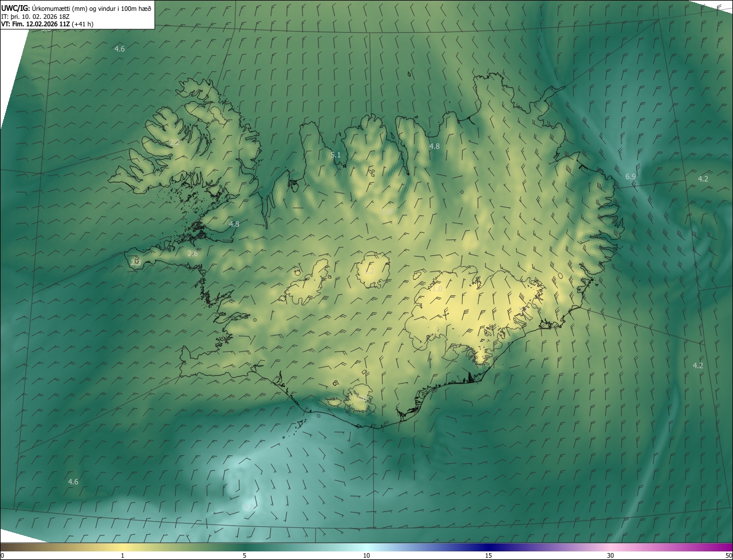733x560 pixels.
Task: Click the 2.6 value label on the map
Action: click(192, 254)
